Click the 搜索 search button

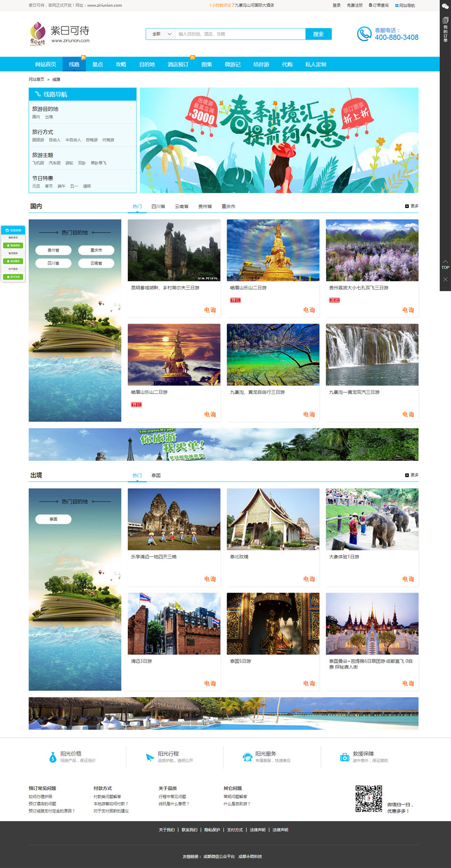tap(318, 34)
